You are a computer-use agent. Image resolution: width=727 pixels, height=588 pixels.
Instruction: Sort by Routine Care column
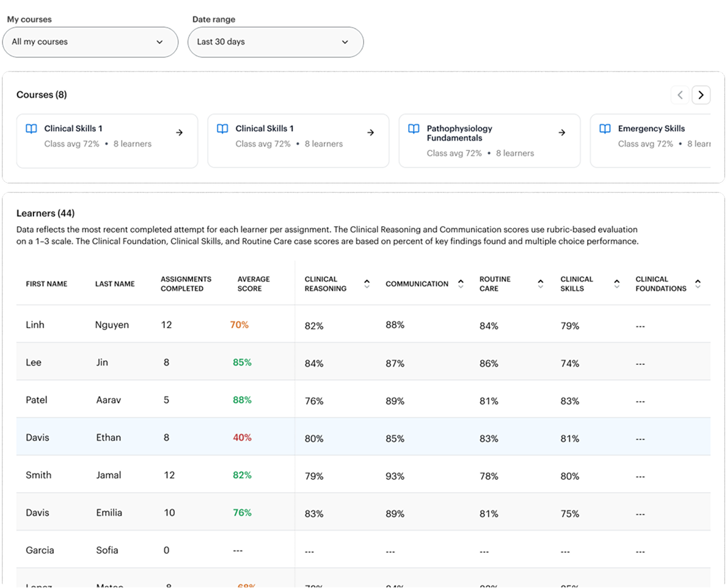tap(541, 284)
